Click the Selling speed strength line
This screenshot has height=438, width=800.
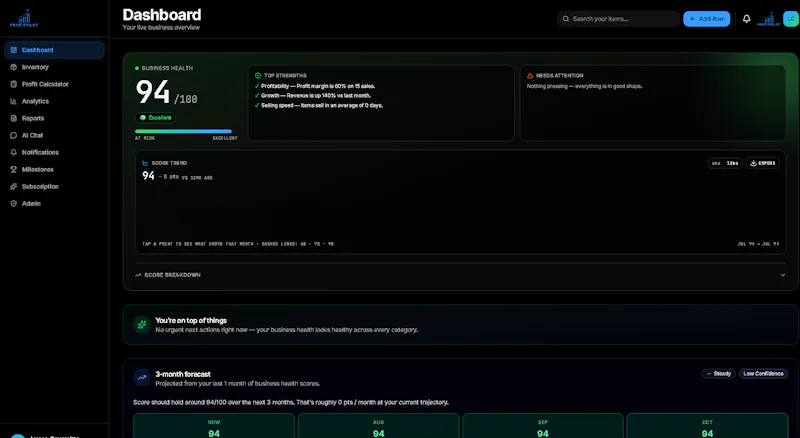318,106
